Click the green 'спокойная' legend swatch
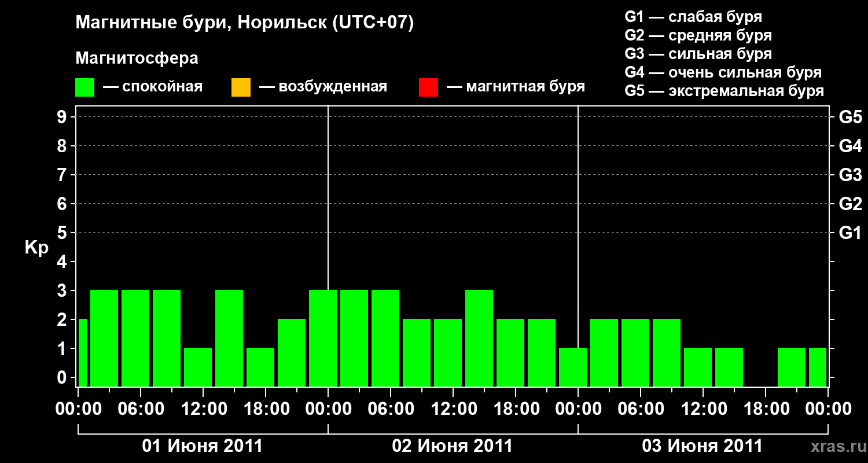 pyautogui.click(x=85, y=87)
